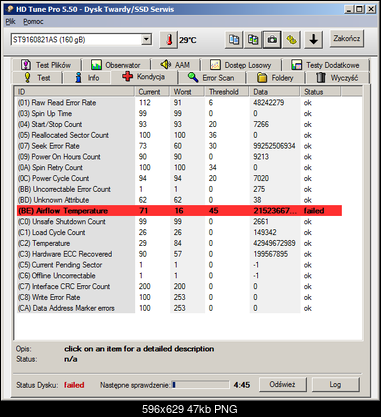Viewport: 381px width, 417px height.
Task: Select the Offline Uncorrectable row
Action: pos(179,276)
